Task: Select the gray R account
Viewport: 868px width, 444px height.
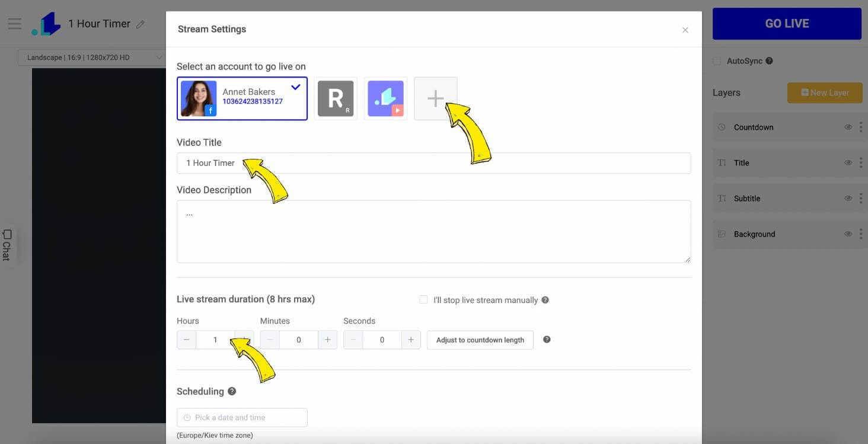Action: click(x=336, y=98)
